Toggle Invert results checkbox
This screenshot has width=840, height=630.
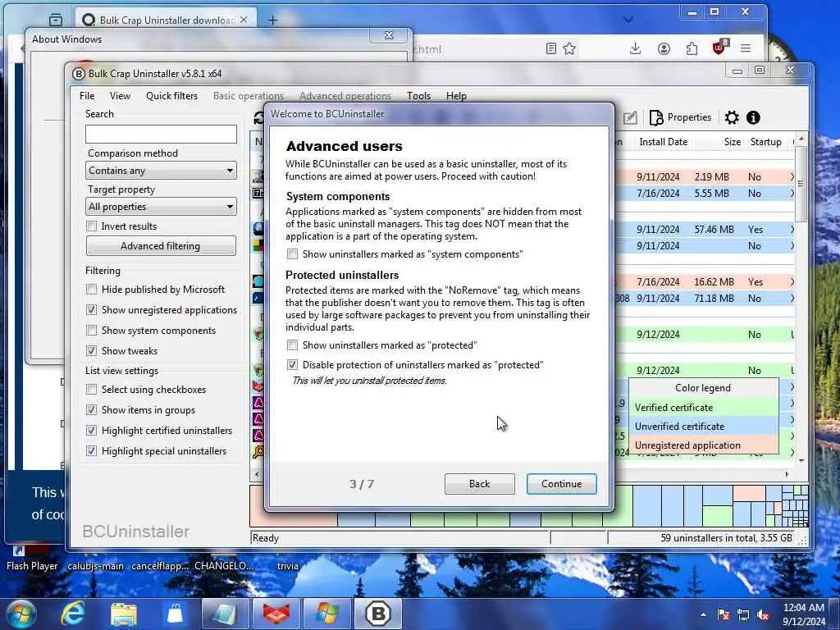pos(92,226)
